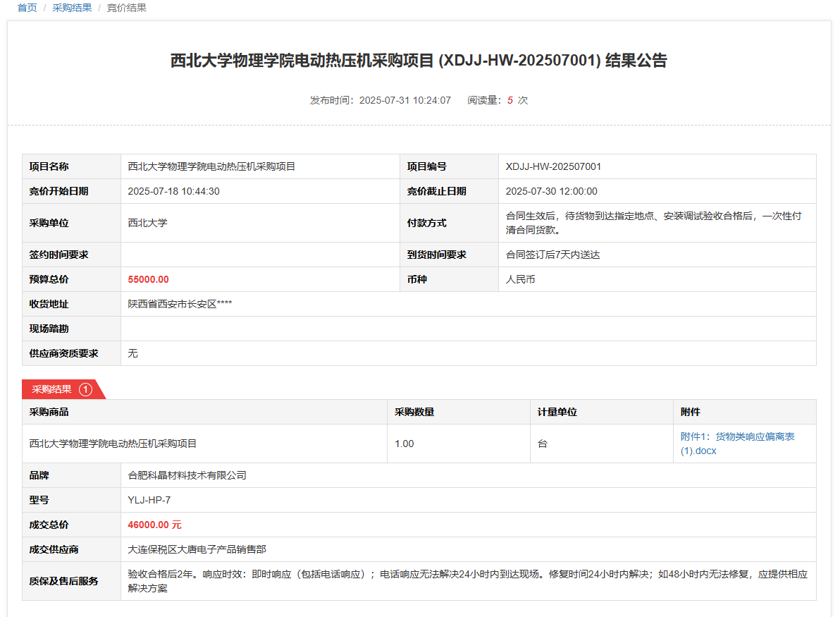Open the 采购结果 breadcrumb link

[x=72, y=8]
